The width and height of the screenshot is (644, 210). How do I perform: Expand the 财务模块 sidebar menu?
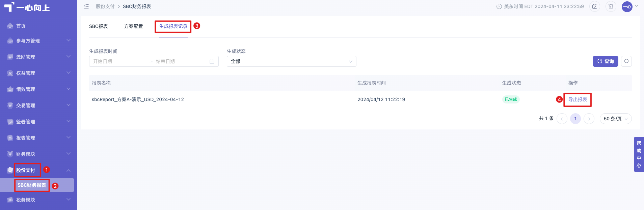(38, 154)
